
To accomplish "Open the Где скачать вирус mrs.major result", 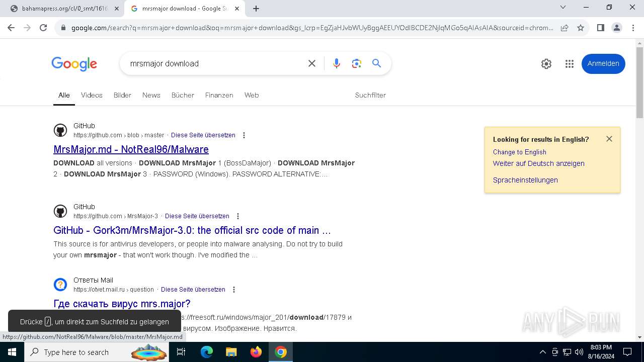I will click(x=122, y=304).
